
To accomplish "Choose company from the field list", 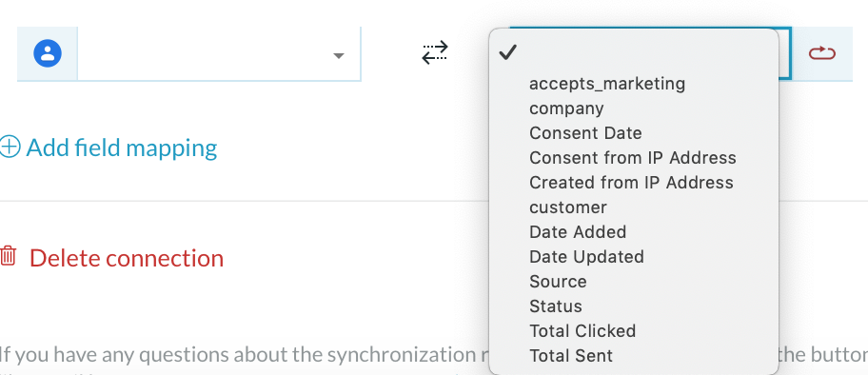I will tap(566, 108).
